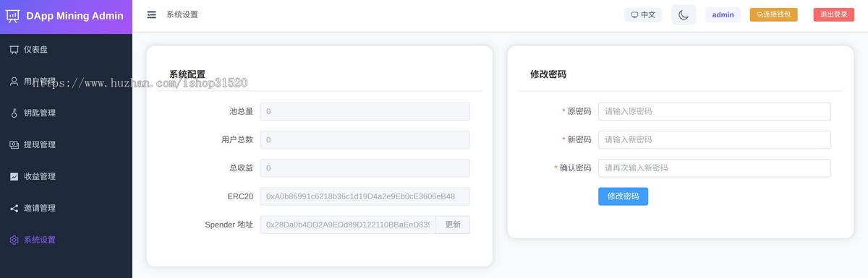Toggle dark mode moon icon
Image resolution: width=868 pixels, height=278 pixels.
pos(684,14)
